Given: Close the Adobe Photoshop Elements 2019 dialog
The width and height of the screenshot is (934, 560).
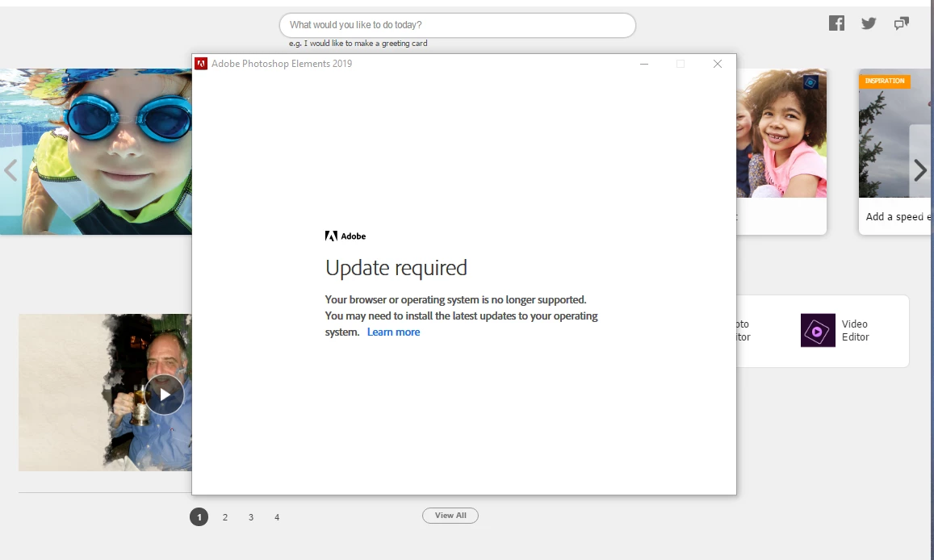Looking at the screenshot, I should tap(717, 64).
